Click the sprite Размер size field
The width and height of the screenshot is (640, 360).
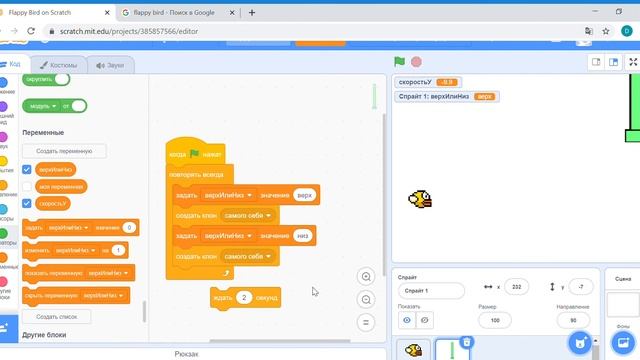pos(495,320)
